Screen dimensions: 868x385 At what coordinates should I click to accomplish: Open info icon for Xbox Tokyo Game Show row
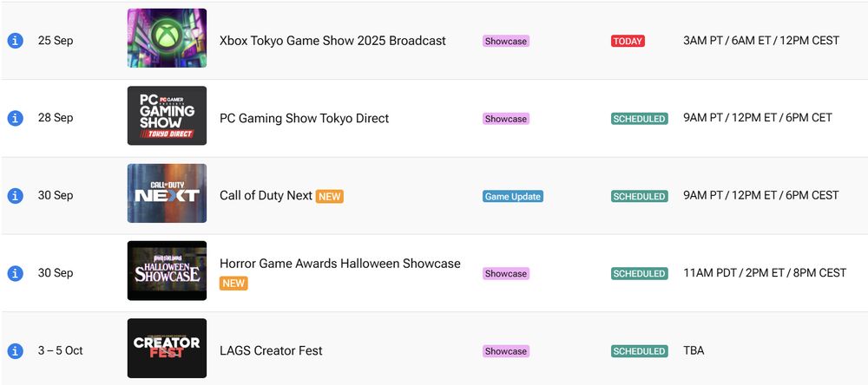pyautogui.click(x=16, y=41)
